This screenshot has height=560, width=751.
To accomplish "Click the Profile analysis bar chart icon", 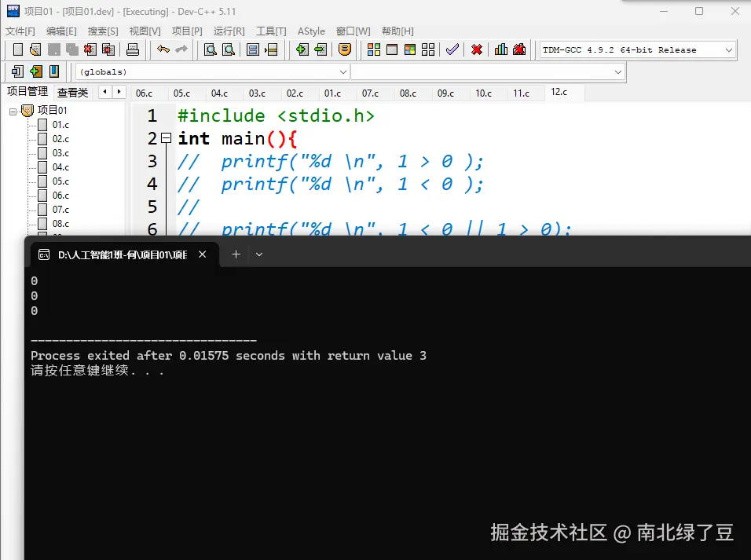I will click(501, 49).
